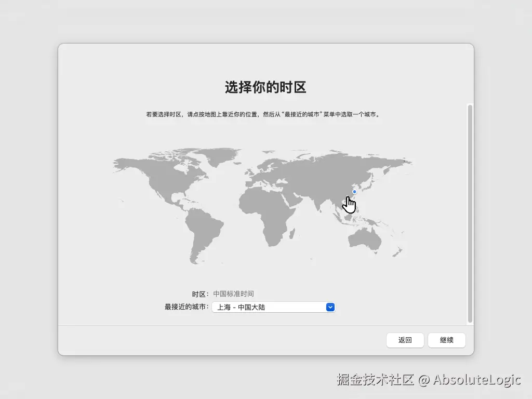This screenshot has width=532, height=399.
Task: Click the 最接近的城市 label
Action: coord(186,307)
